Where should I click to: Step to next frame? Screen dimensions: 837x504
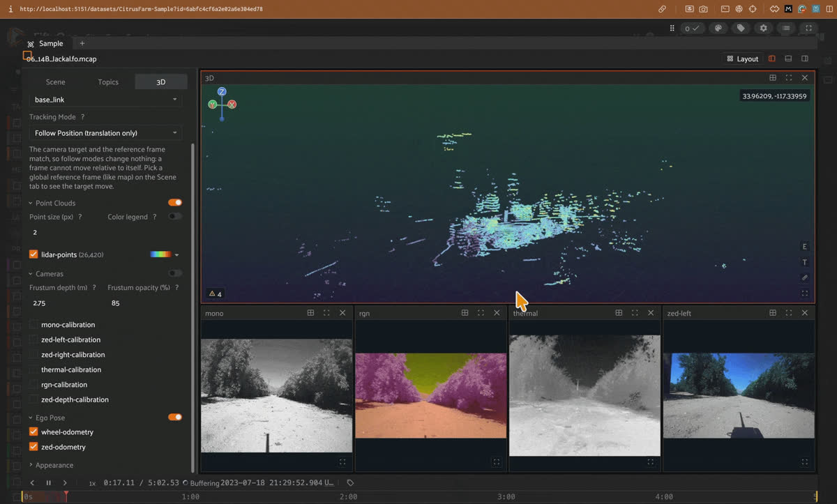65,482
